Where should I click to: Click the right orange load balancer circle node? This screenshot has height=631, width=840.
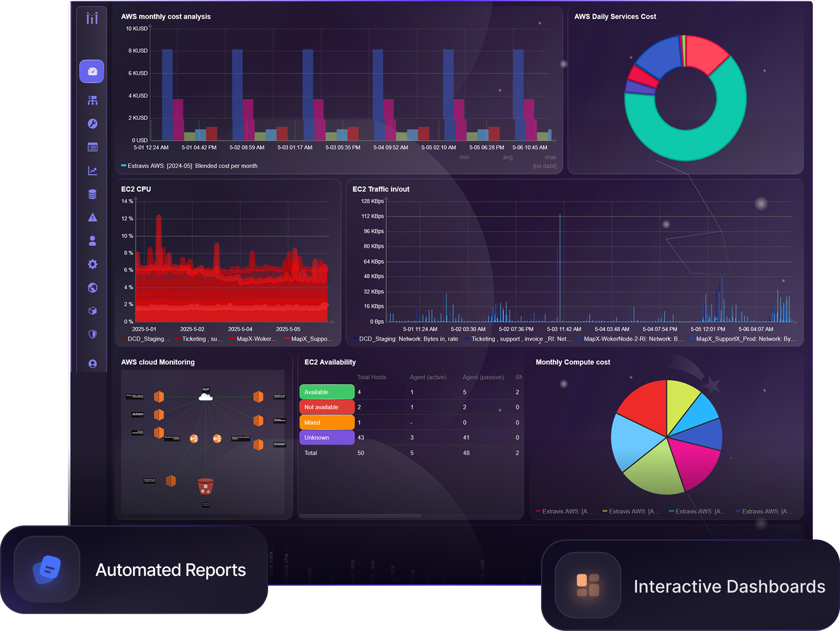point(217,439)
